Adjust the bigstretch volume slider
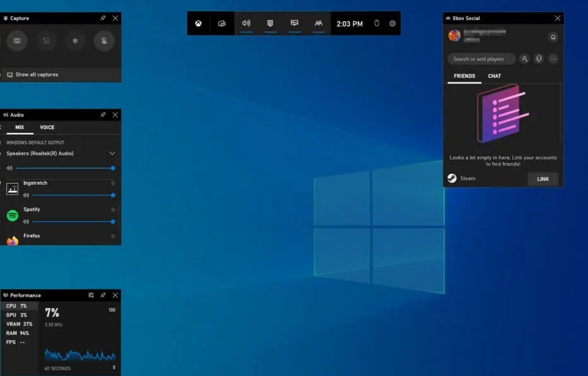This screenshot has height=376, width=588. (x=73, y=195)
